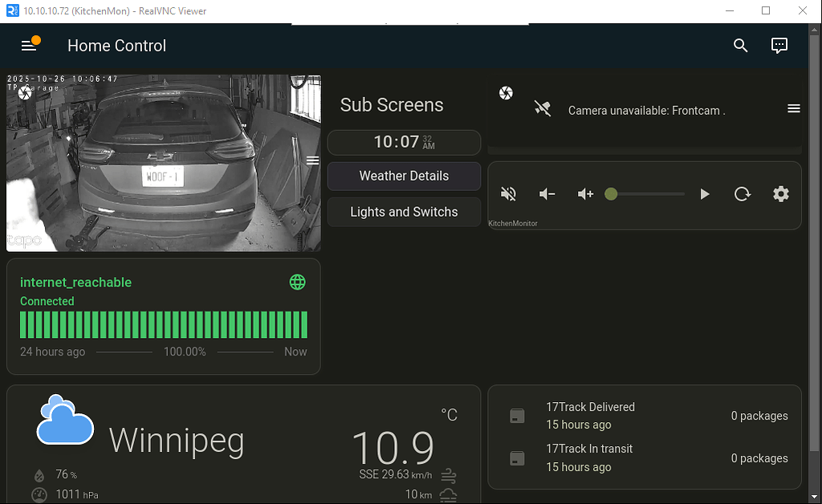Open the Lights and Switchs screen
This screenshot has height=504, width=822.
(x=404, y=212)
